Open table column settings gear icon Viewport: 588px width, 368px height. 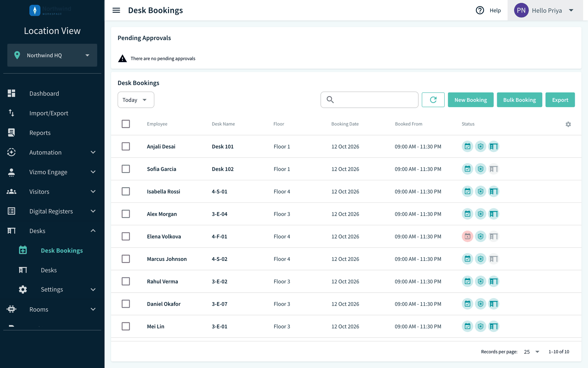pyautogui.click(x=568, y=124)
